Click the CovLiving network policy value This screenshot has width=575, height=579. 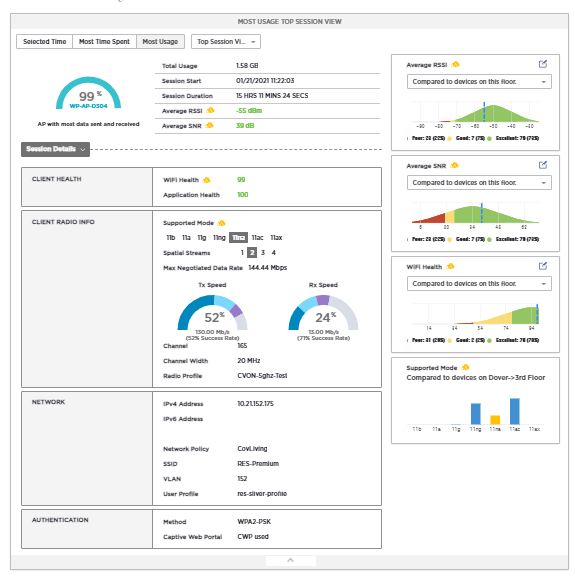pos(252,449)
